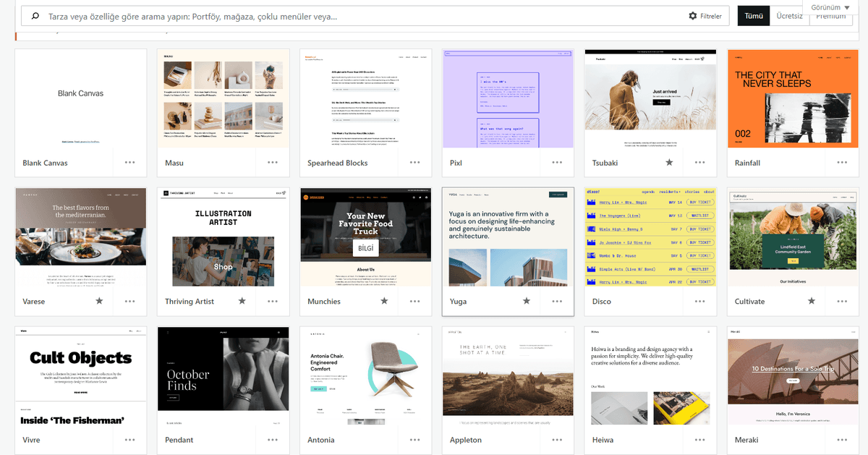Screen dimensions: 868x455
Task: Open the three-dot menu for Rainfall
Action: click(842, 163)
